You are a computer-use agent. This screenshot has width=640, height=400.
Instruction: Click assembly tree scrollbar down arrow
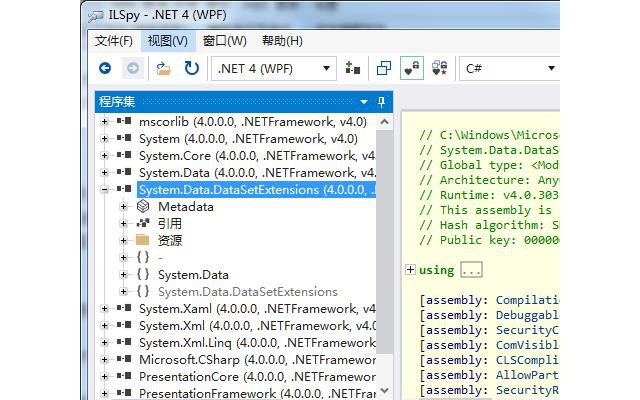(x=384, y=391)
